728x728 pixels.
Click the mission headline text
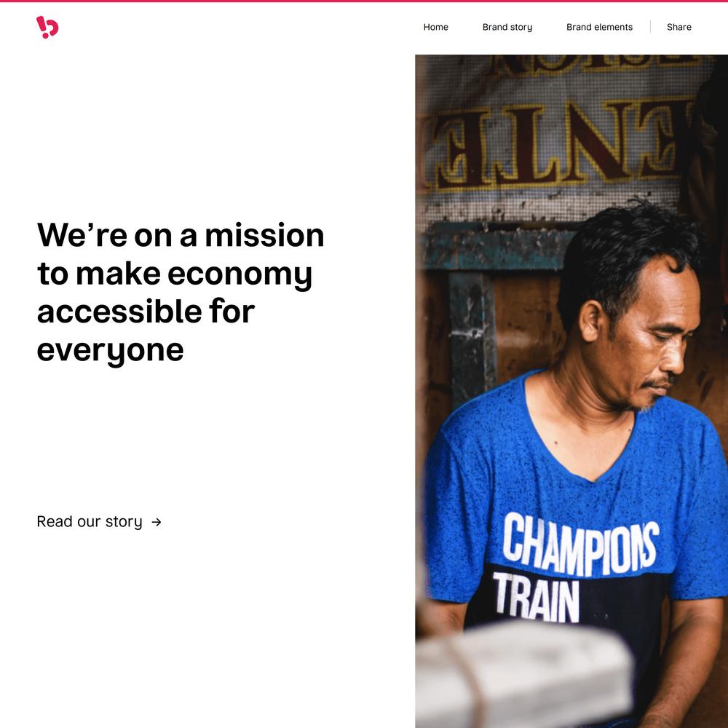click(x=180, y=292)
